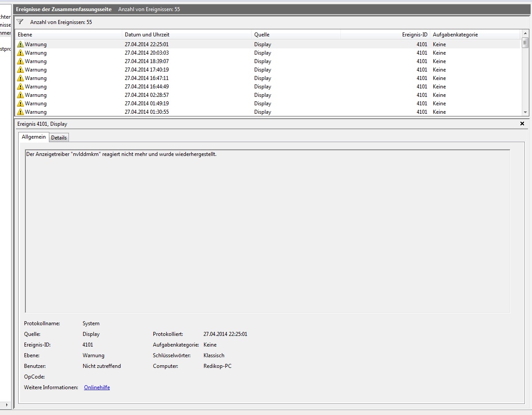Screen dimensions: 532x415
Task: Close the Ereignis 4101 details pane
Action: 522,124
